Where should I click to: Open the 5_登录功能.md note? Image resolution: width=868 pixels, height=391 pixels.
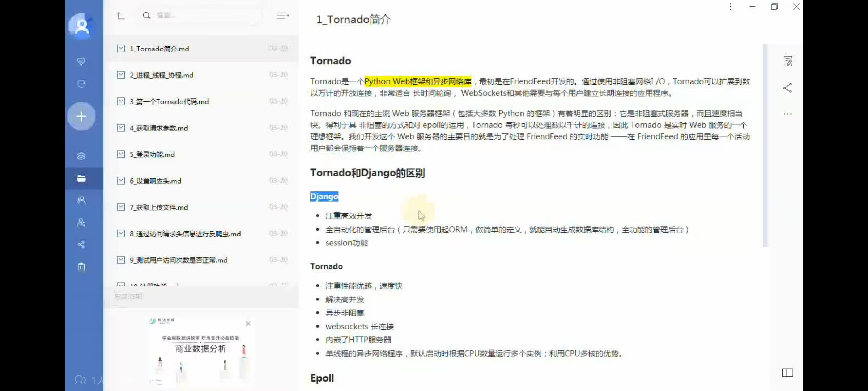(x=152, y=155)
